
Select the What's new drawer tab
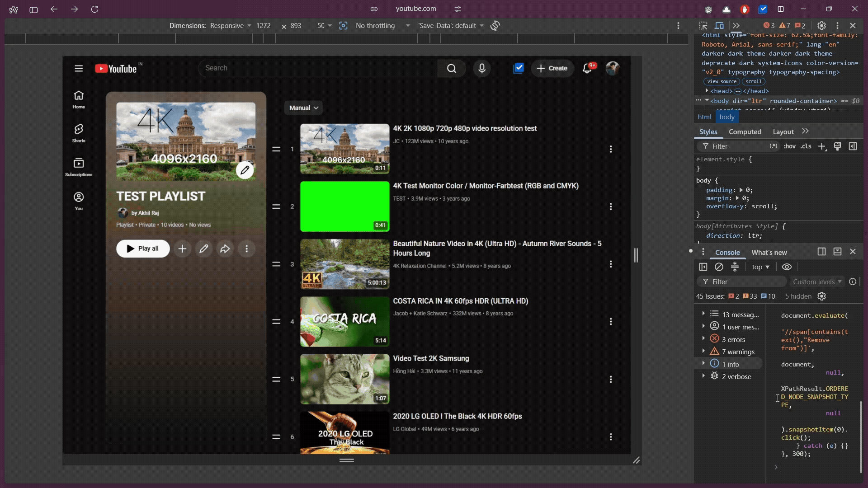click(769, 252)
